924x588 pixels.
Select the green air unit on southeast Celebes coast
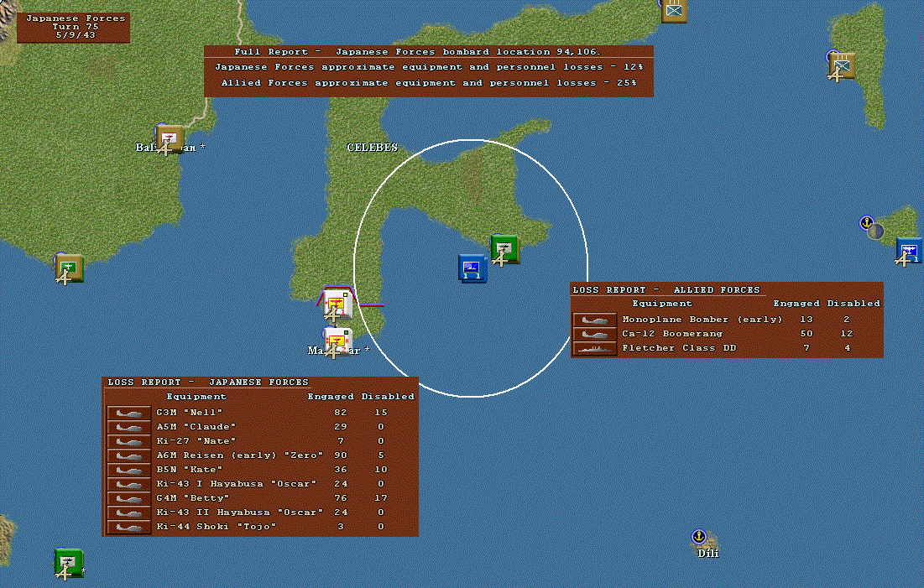pyautogui.click(x=505, y=250)
